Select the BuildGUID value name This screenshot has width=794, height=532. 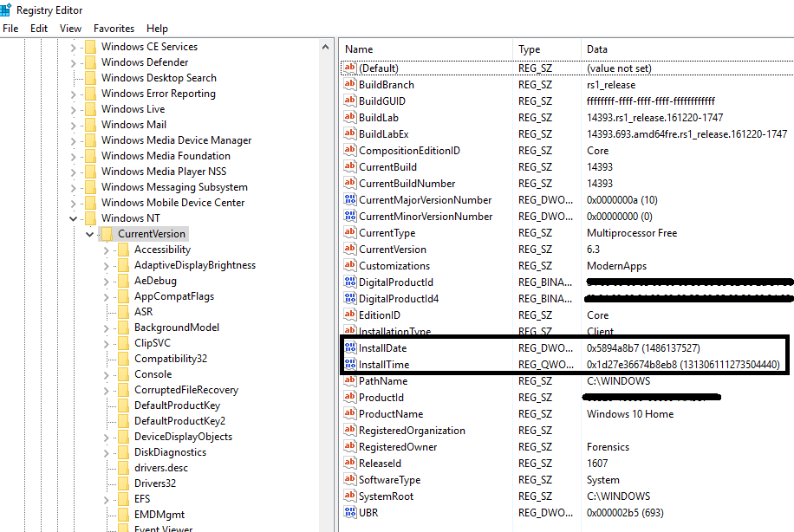(382, 101)
